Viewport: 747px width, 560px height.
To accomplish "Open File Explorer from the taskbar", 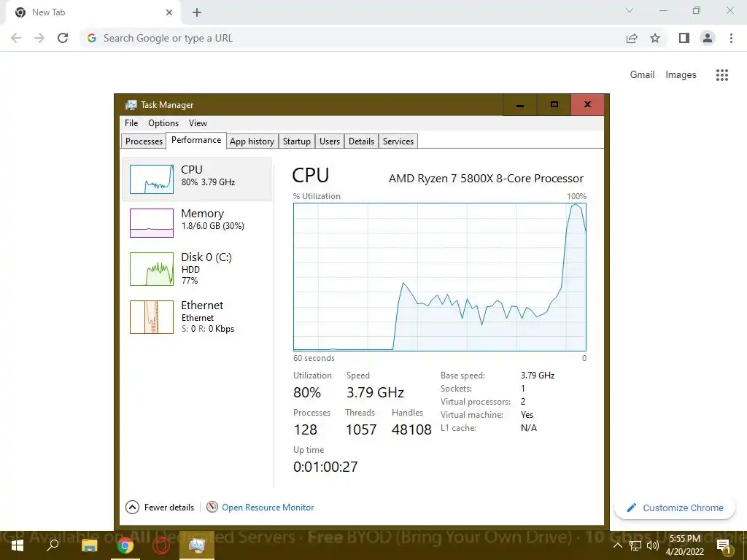I will 89,545.
